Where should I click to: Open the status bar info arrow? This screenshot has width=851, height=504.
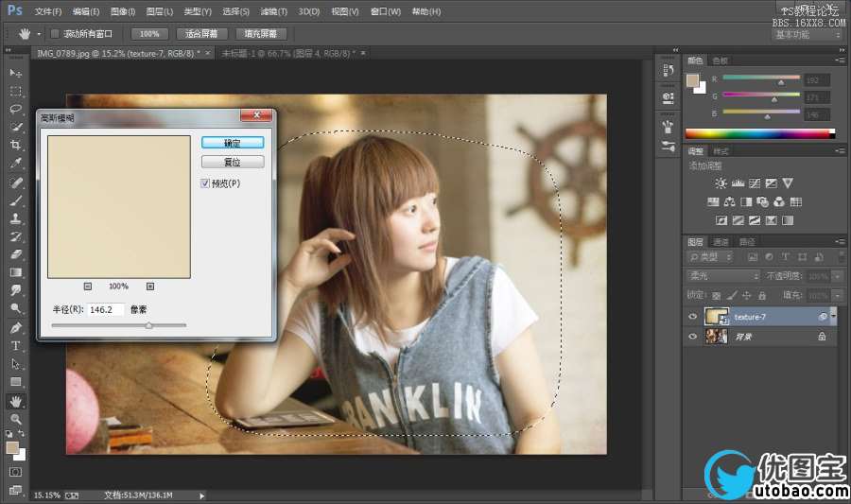click(202, 495)
